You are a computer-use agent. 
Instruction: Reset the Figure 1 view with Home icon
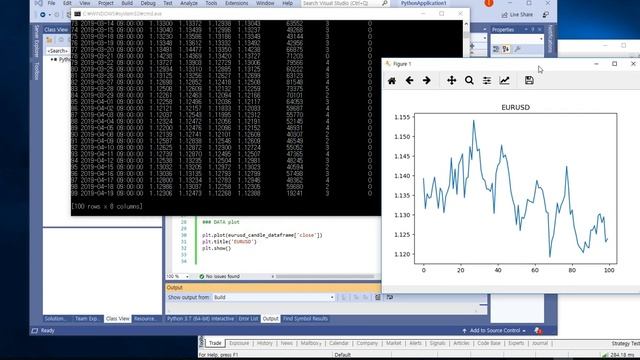[392, 80]
